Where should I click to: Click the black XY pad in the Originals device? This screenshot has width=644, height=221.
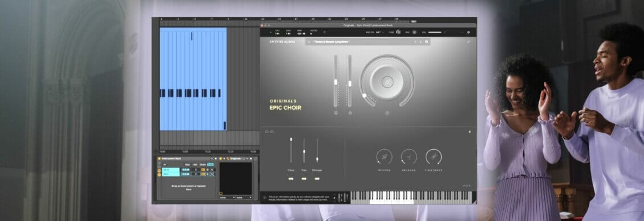pos(236,179)
